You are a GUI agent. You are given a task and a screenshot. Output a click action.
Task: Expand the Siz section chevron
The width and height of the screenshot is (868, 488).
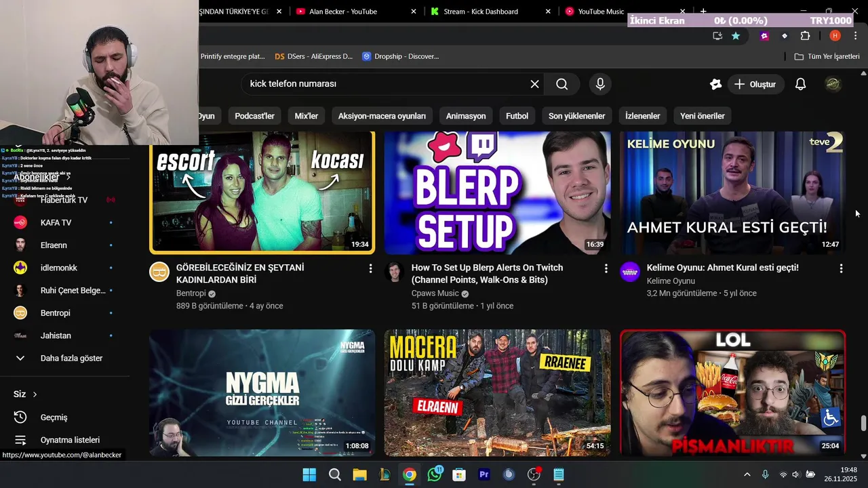point(35,394)
